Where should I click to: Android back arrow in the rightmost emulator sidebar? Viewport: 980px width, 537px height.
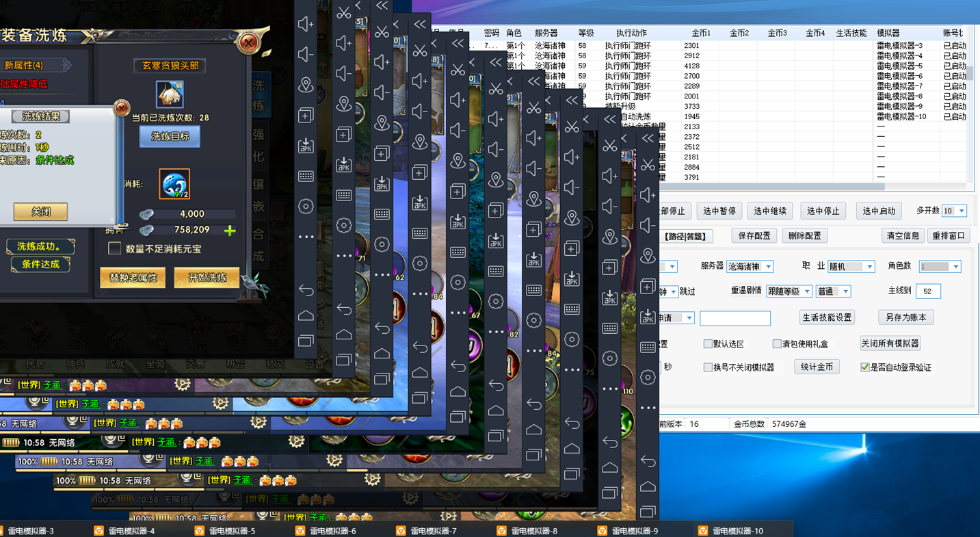point(648,462)
